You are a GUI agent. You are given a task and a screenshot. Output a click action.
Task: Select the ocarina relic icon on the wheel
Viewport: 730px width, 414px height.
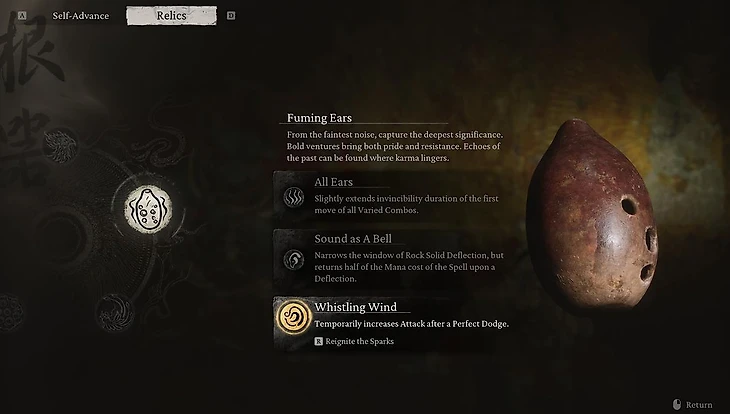[148, 209]
